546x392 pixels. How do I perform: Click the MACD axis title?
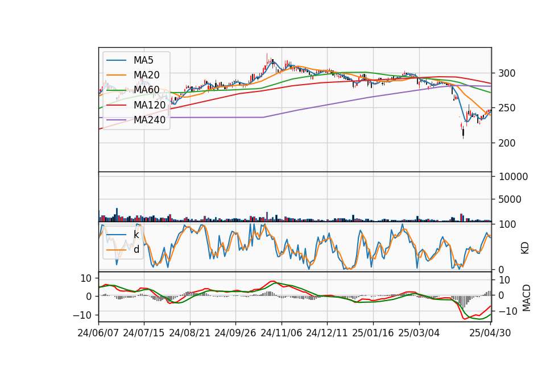(527, 298)
